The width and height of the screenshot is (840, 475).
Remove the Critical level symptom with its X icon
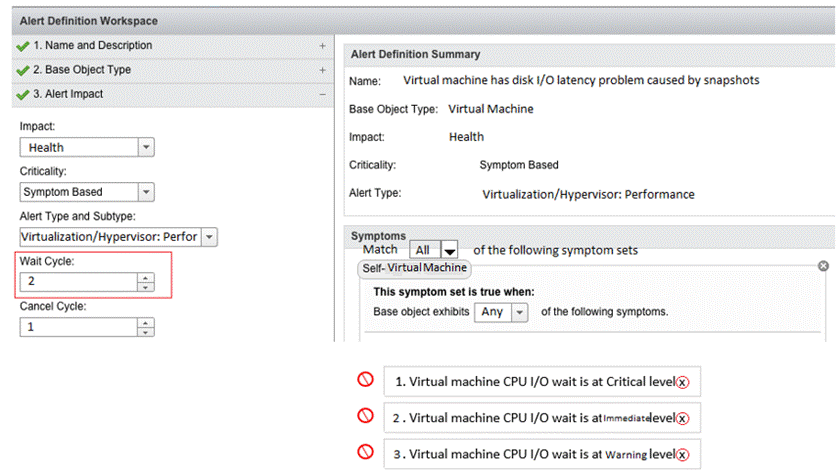(x=682, y=382)
